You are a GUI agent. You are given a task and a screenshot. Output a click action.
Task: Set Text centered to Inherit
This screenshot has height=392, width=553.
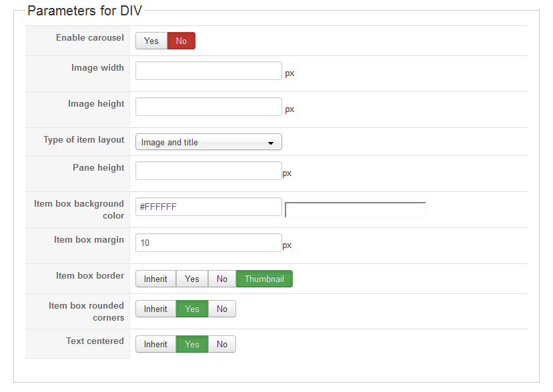tap(155, 344)
